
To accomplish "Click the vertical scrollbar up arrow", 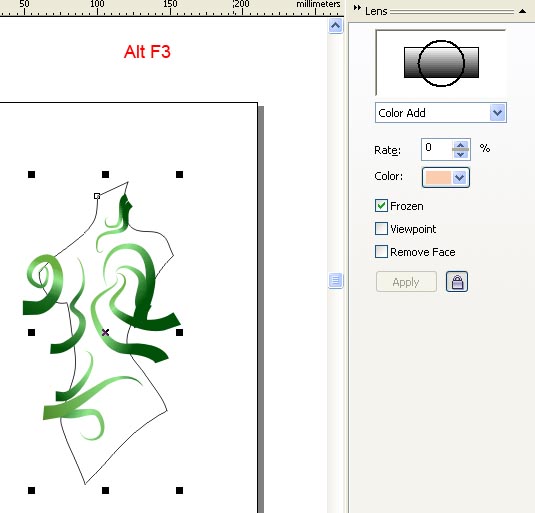I will tap(335, 26).
